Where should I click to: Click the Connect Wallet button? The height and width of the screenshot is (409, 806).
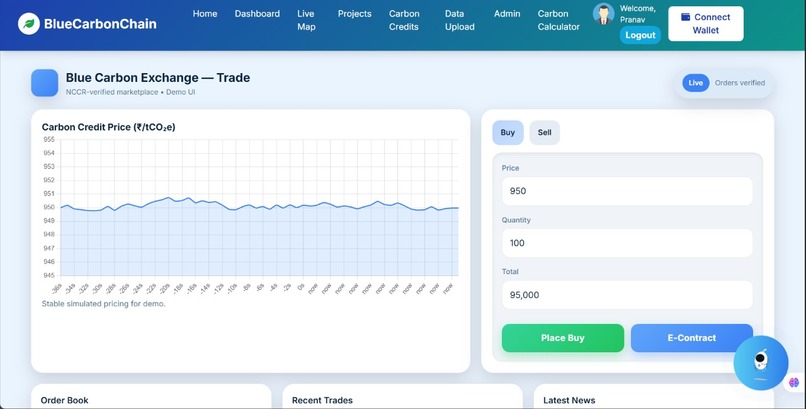pyautogui.click(x=706, y=24)
